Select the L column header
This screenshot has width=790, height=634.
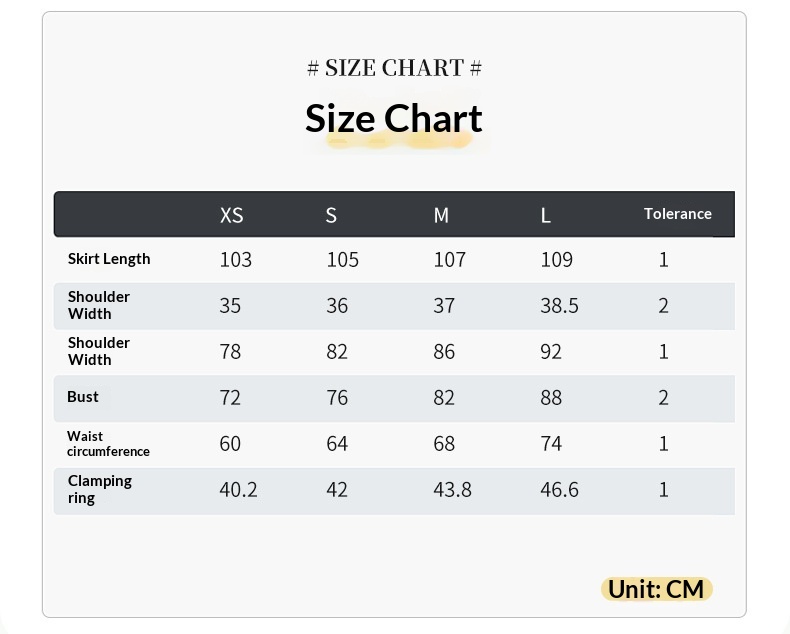(x=545, y=215)
